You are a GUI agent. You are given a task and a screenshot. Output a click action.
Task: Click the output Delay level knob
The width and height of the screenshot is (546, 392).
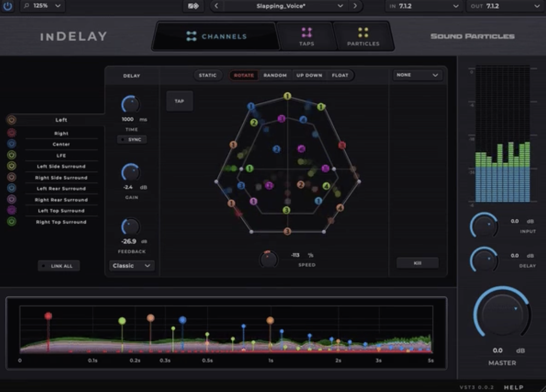(484, 260)
